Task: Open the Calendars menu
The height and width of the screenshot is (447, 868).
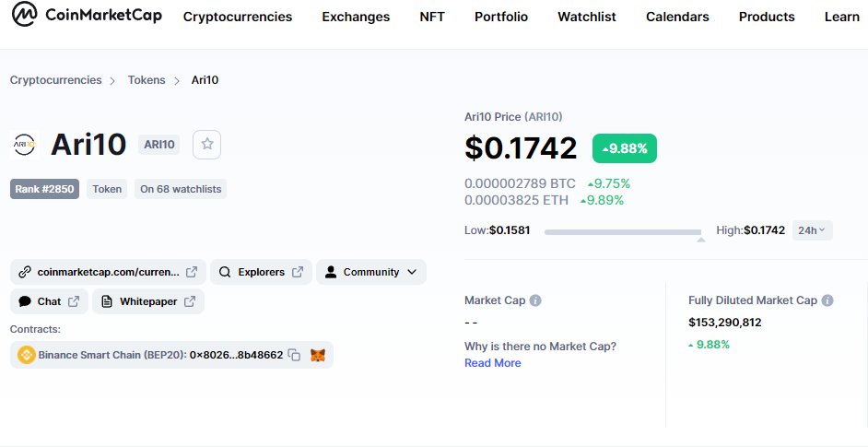Action: (677, 18)
